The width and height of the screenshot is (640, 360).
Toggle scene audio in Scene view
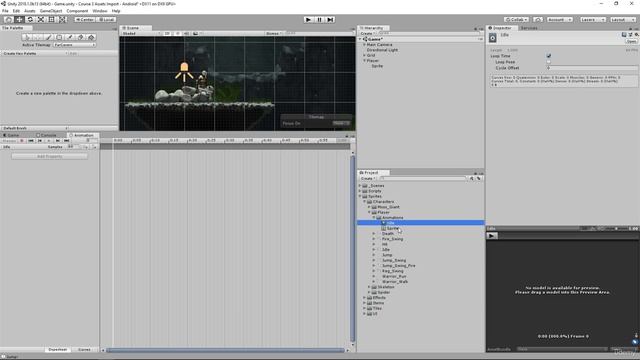point(187,33)
